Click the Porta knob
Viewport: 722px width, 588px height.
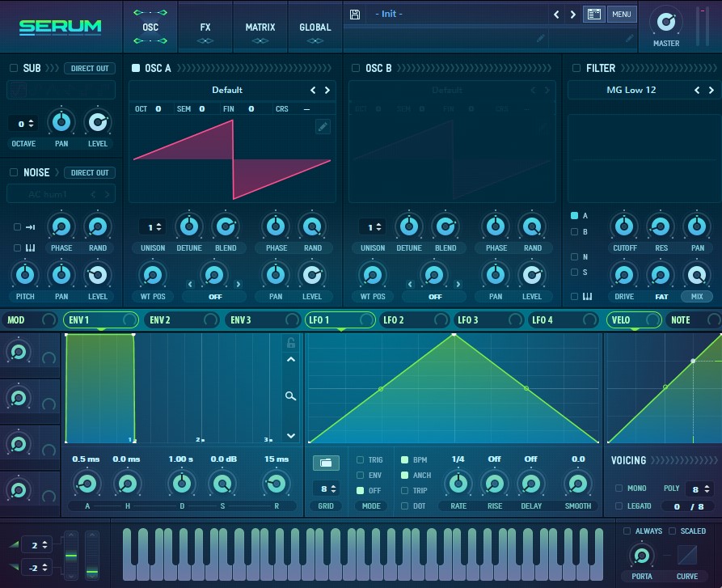(641, 556)
